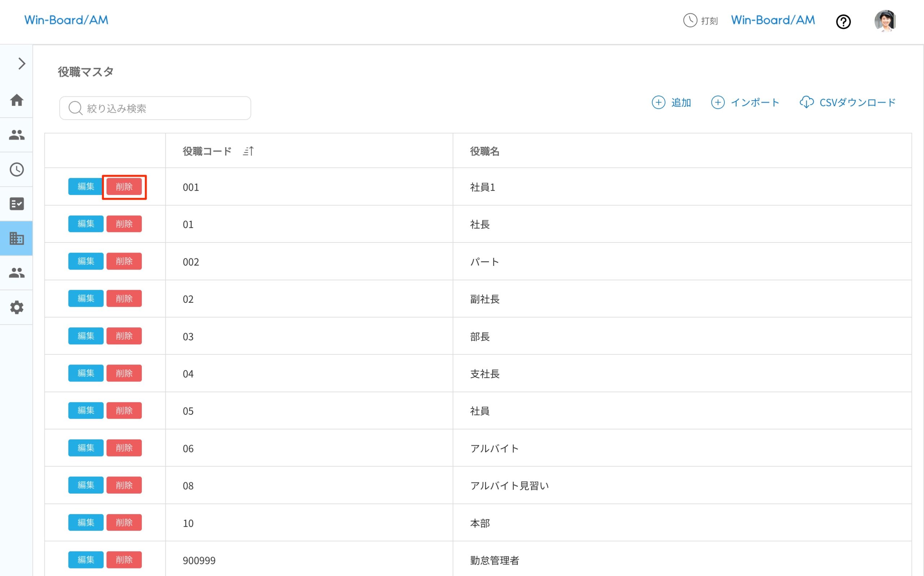This screenshot has width=924, height=576.
Task: Open the Home icon in the sidebar
Action: tap(17, 100)
